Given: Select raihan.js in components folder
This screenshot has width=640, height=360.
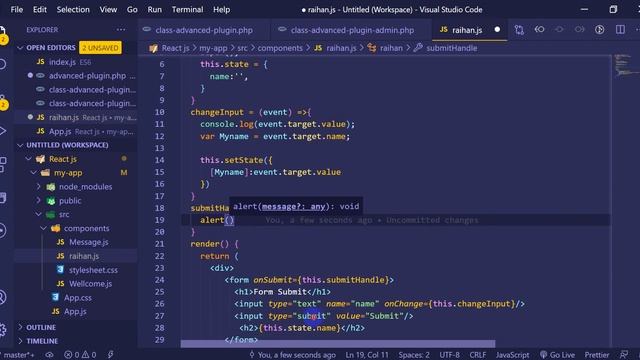Looking at the screenshot, I should (x=76, y=256).
